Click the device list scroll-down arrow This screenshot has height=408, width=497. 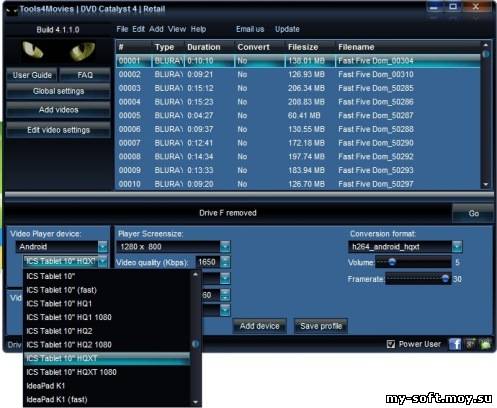pyautogui.click(x=196, y=402)
